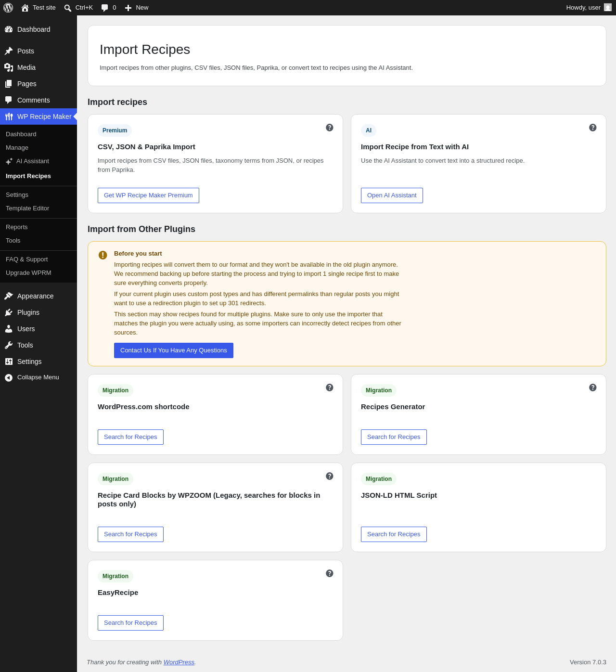Click the Premium badge on the CSV card
The width and height of the screenshot is (616, 672).
115,130
